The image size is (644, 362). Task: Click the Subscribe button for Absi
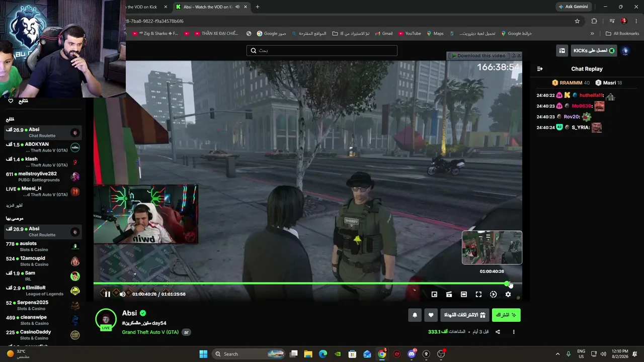coord(506,315)
